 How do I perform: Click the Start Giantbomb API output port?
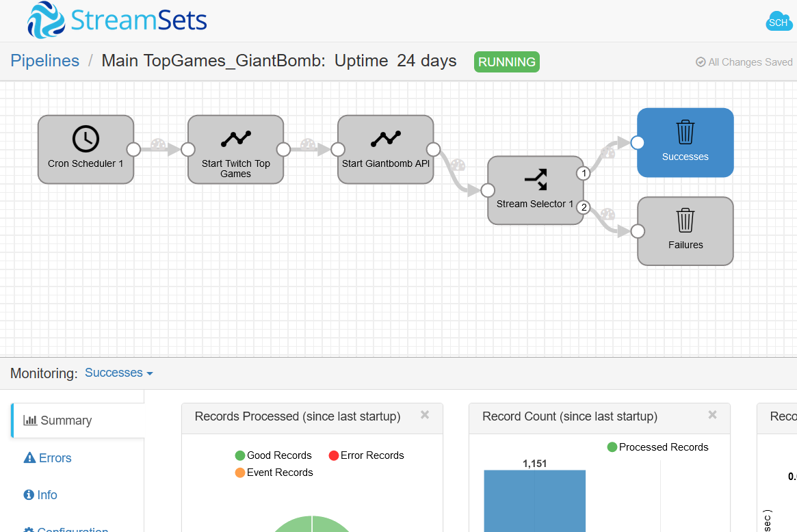[434, 149]
